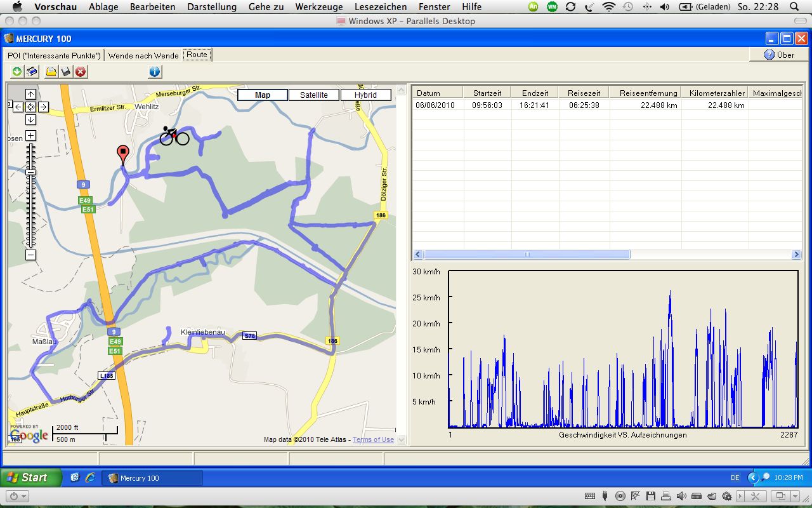Viewport: 812px width, 508px height.
Task: Click the table's horizontal scrollbar right arrow
Action: coord(796,255)
